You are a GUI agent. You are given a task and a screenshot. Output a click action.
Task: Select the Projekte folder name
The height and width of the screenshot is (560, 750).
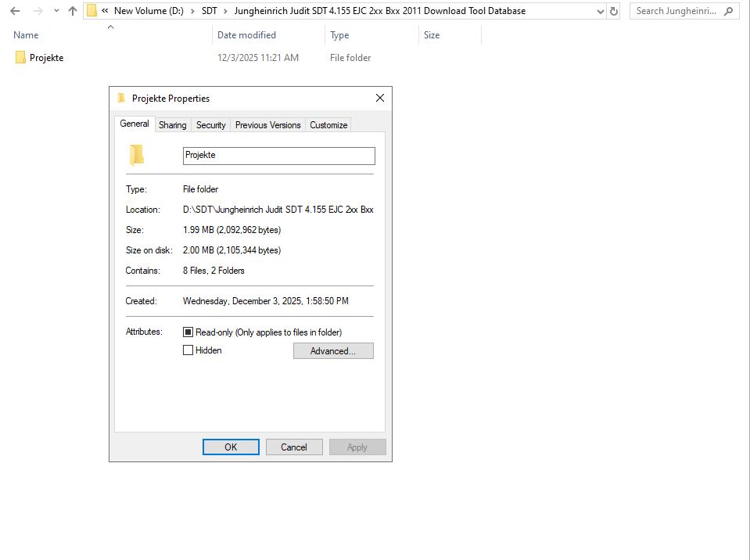[46, 57]
